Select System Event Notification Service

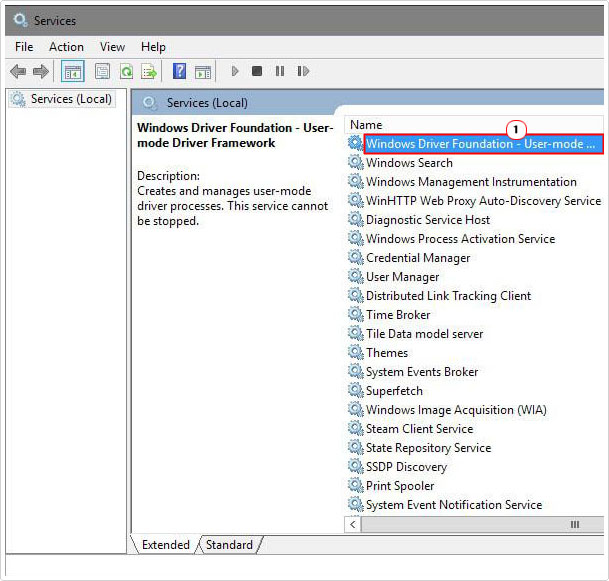pyautogui.click(x=454, y=505)
